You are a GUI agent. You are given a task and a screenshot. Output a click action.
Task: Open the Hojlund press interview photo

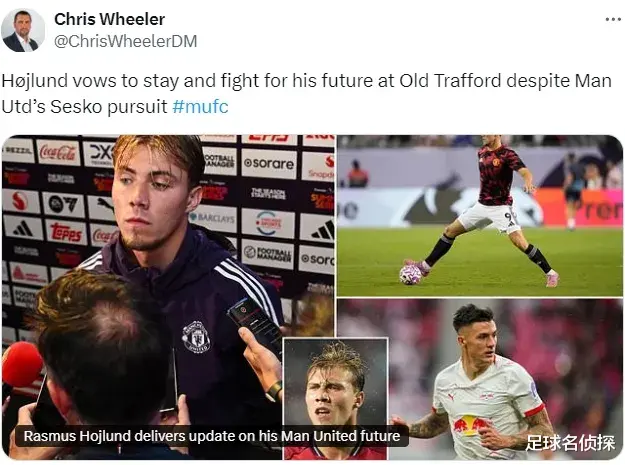pos(168,297)
